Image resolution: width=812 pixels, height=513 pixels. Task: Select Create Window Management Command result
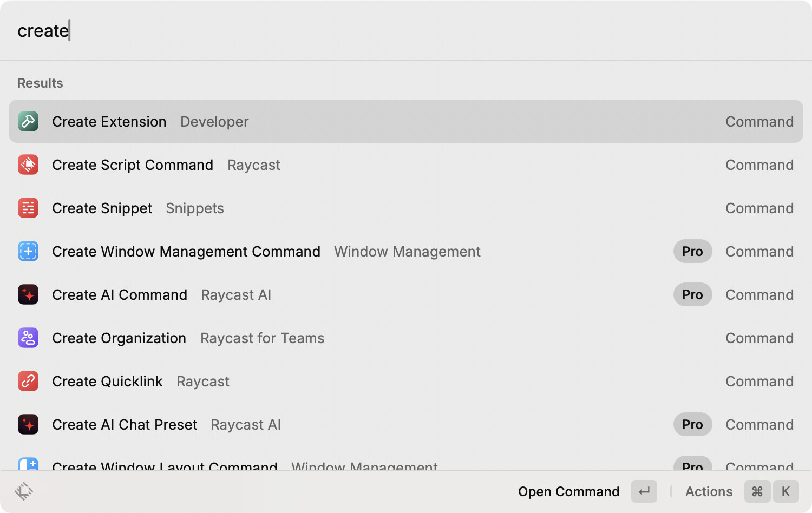point(406,251)
